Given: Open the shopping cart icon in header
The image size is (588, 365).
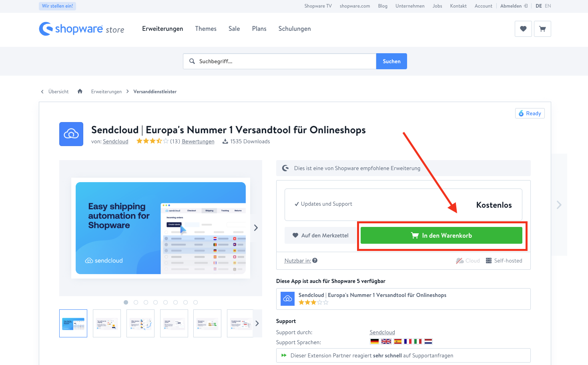Looking at the screenshot, I should [542, 29].
